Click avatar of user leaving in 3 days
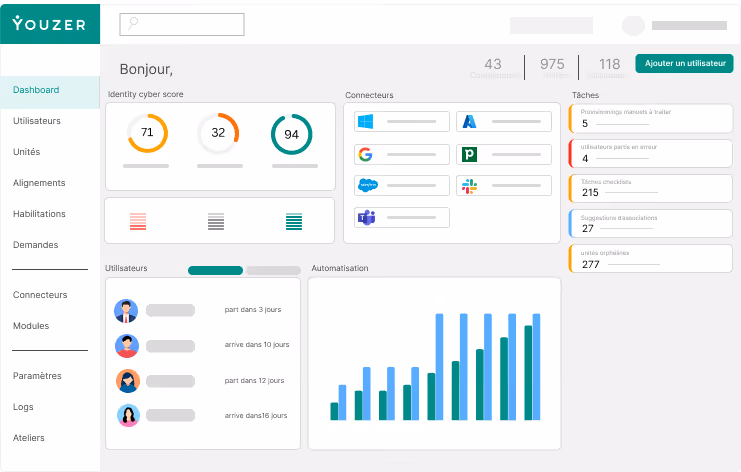741x472 pixels. [x=126, y=311]
